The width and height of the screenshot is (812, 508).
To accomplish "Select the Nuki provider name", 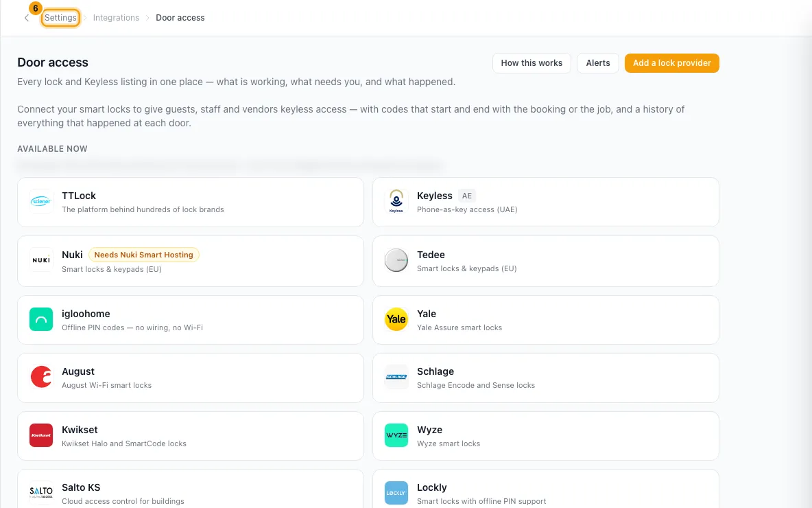I will point(72,255).
